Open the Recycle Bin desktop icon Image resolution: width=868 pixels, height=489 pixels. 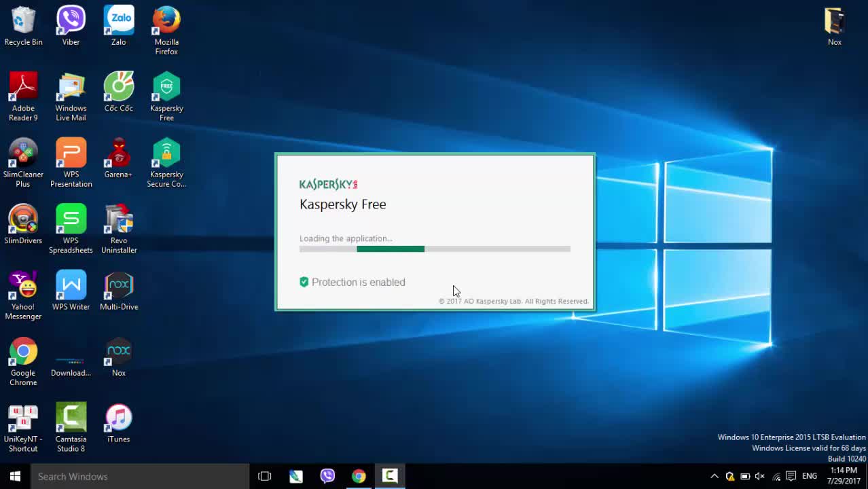pyautogui.click(x=23, y=26)
